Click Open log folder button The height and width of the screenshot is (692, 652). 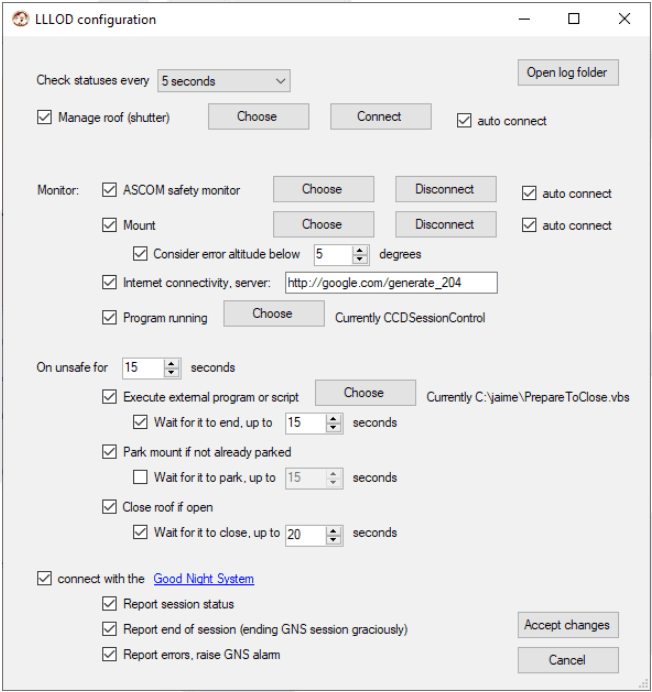pyautogui.click(x=568, y=72)
